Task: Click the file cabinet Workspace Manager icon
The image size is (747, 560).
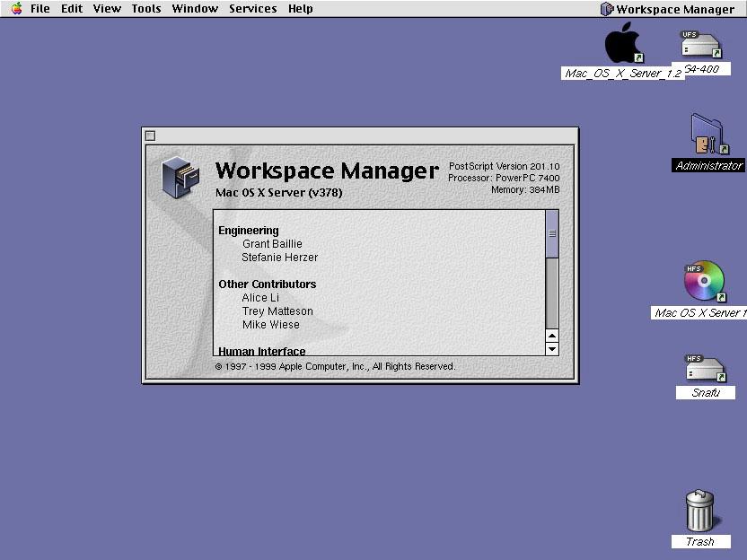Action: coord(179,177)
